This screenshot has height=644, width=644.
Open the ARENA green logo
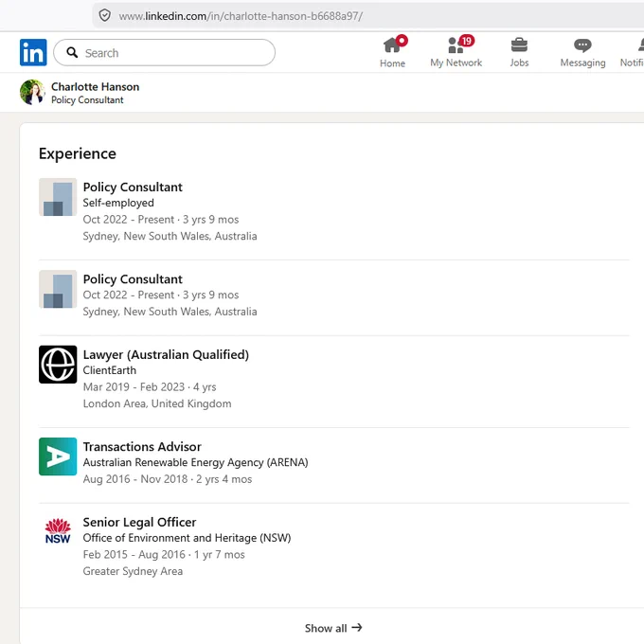(58, 456)
